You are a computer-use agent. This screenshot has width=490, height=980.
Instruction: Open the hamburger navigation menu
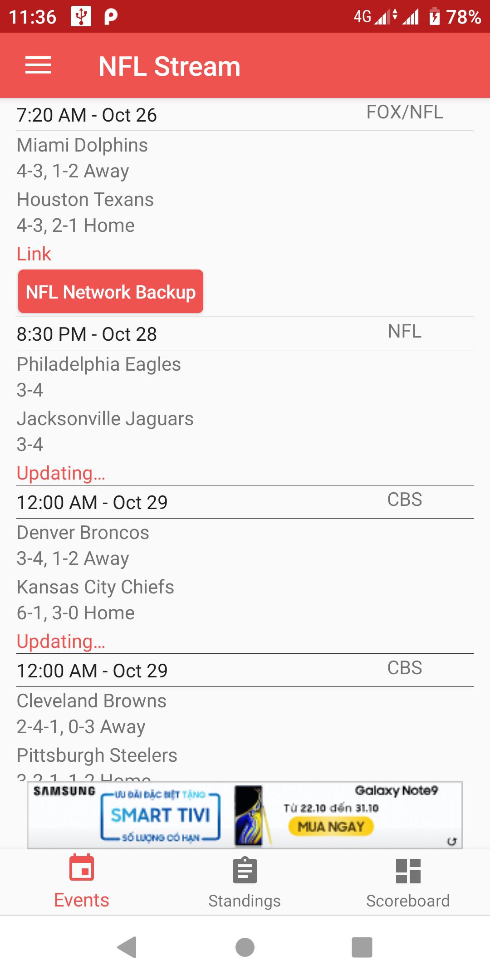click(x=38, y=65)
